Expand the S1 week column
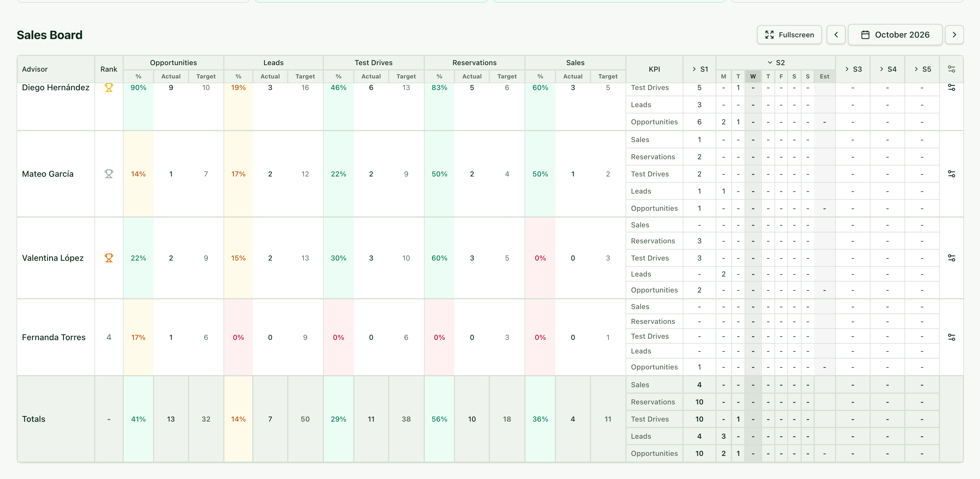 [x=700, y=69]
